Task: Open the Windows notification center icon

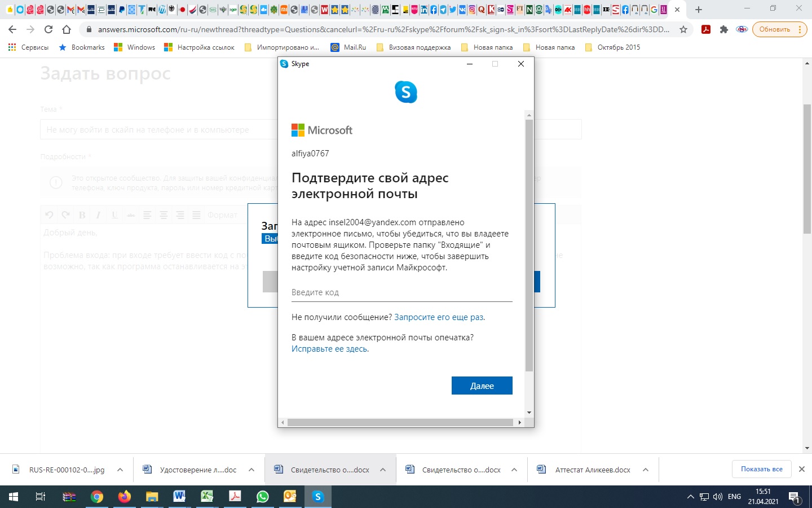Action: [x=794, y=497]
